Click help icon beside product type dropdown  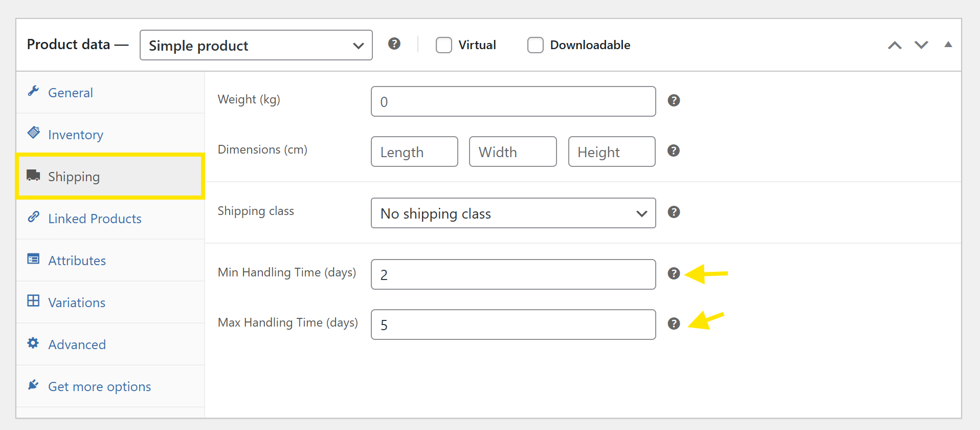394,44
